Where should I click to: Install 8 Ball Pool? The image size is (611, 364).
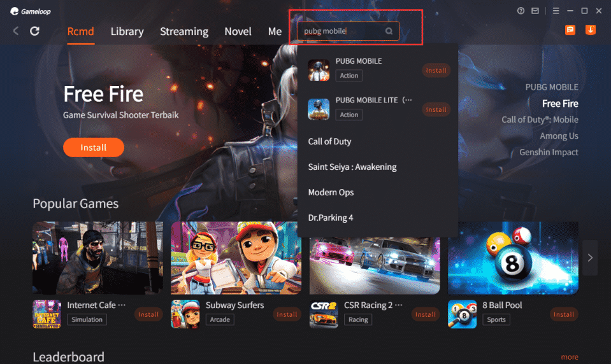(564, 314)
